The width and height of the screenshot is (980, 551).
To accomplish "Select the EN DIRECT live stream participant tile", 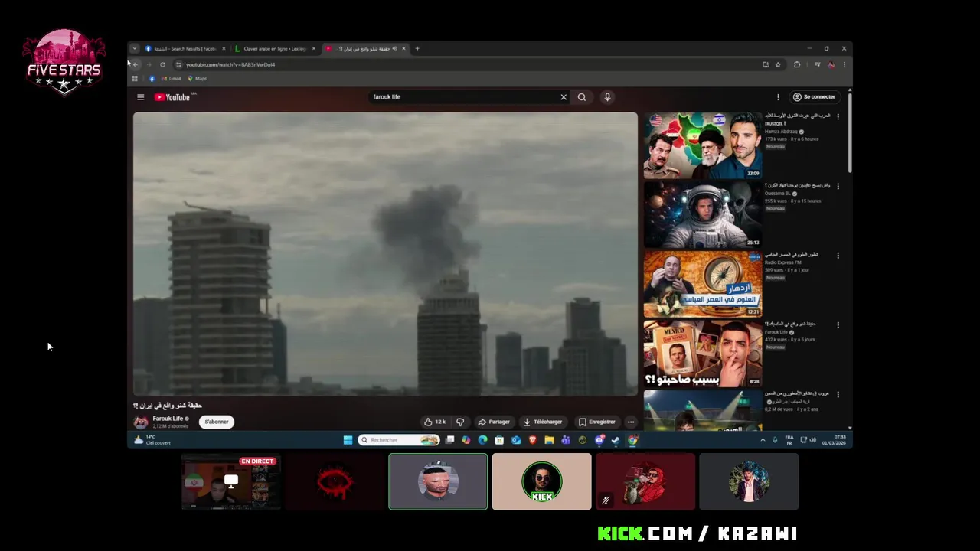I will pos(231,481).
